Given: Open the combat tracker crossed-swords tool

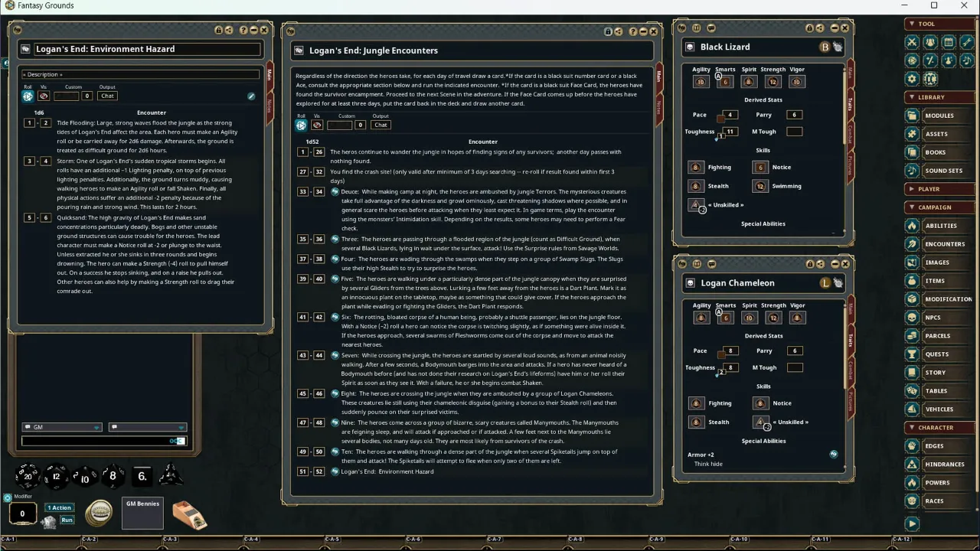Looking at the screenshot, I should click(912, 42).
